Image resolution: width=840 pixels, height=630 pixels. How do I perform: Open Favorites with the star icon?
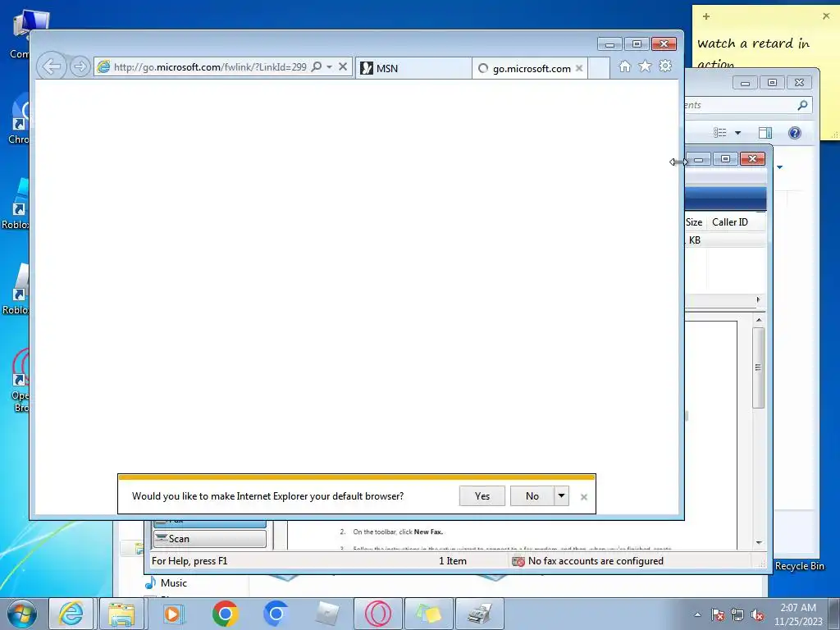(645, 66)
